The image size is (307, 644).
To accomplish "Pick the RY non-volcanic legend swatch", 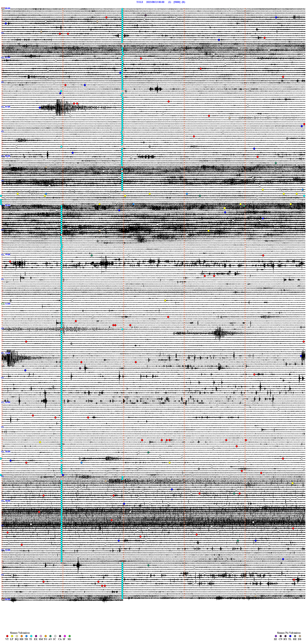I will coord(286,636).
